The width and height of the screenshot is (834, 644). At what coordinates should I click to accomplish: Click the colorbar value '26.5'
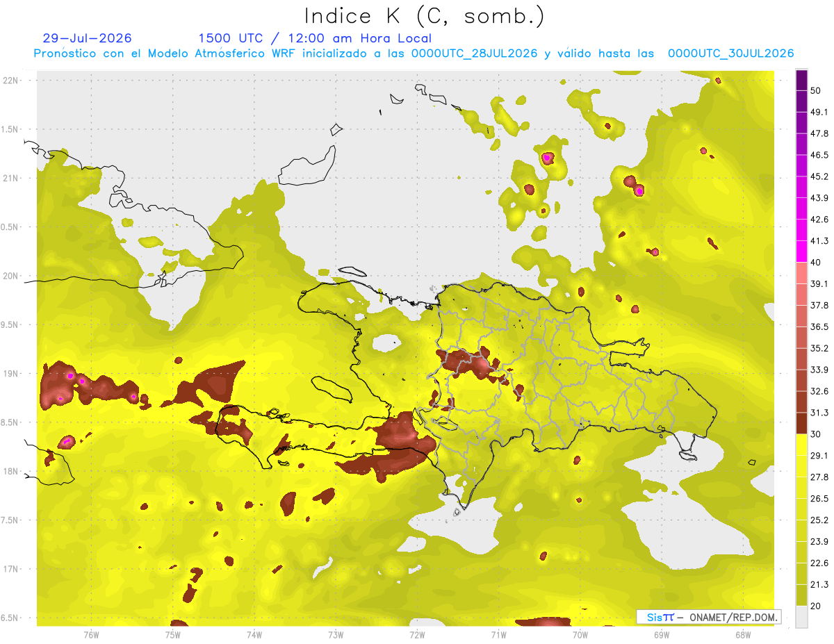(819, 499)
